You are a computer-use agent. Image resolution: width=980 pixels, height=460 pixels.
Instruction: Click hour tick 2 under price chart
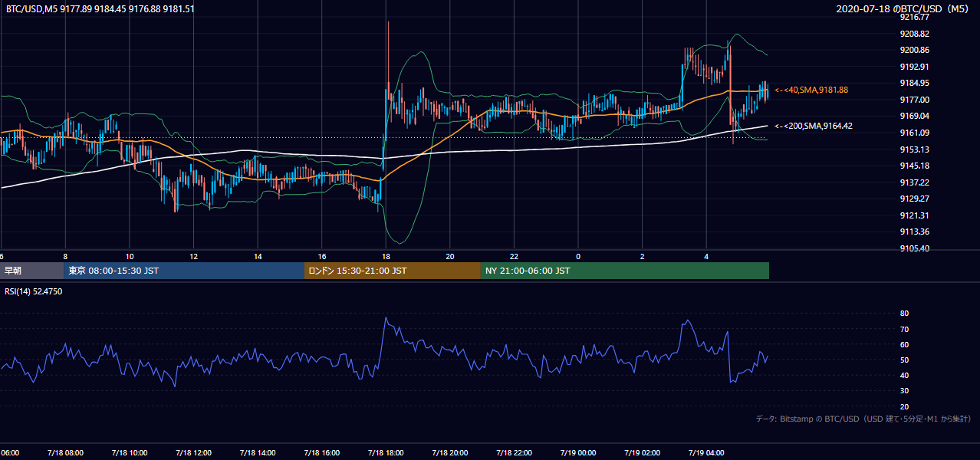point(642,256)
